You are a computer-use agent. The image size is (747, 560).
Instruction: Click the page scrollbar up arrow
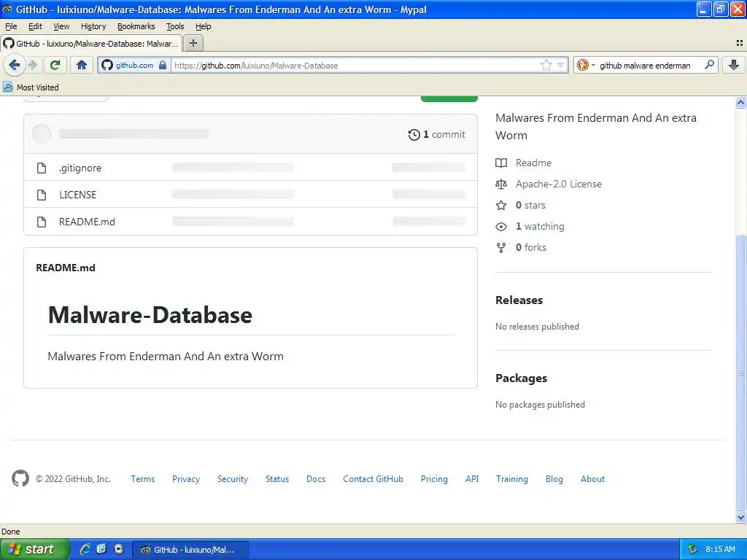tap(740, 103)
